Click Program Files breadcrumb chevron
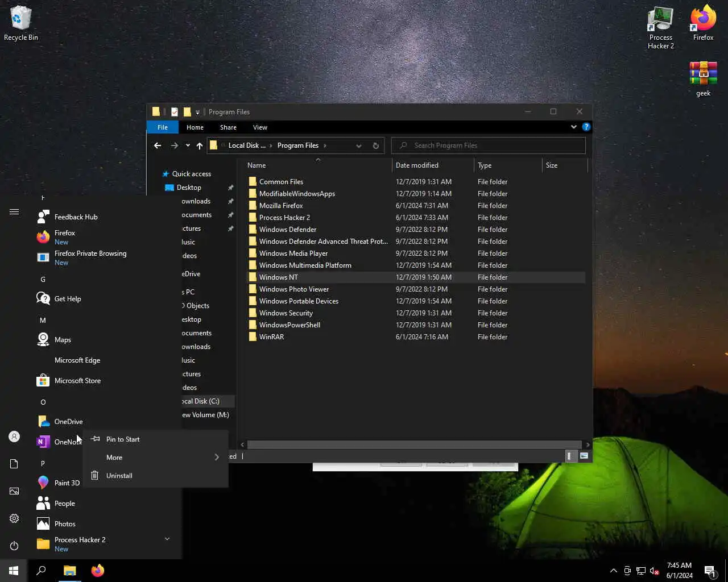728x582 pixels. [325, 145]
